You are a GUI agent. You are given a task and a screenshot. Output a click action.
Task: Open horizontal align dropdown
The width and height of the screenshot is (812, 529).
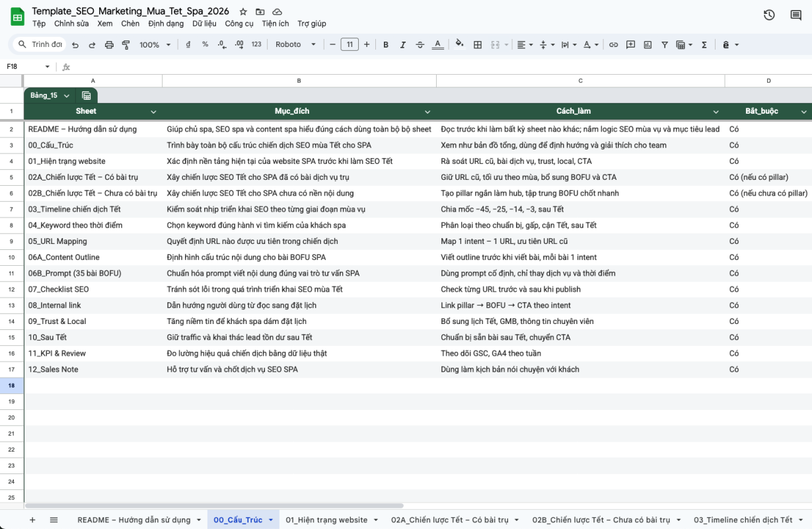[x=525, y=44]
